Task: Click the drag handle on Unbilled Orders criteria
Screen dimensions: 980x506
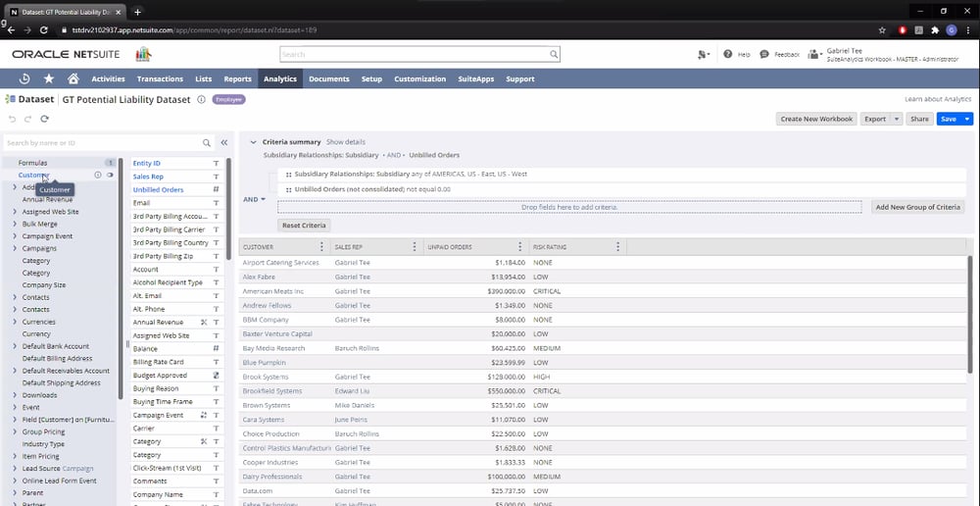Action: (x=289, y=189)
